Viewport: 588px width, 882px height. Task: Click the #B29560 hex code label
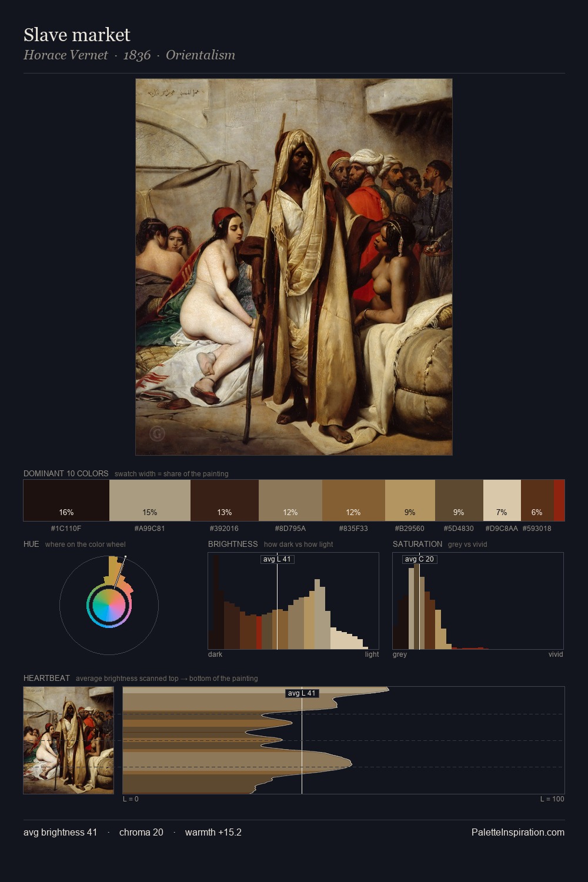pyautogui.click(x=410, y=528)
